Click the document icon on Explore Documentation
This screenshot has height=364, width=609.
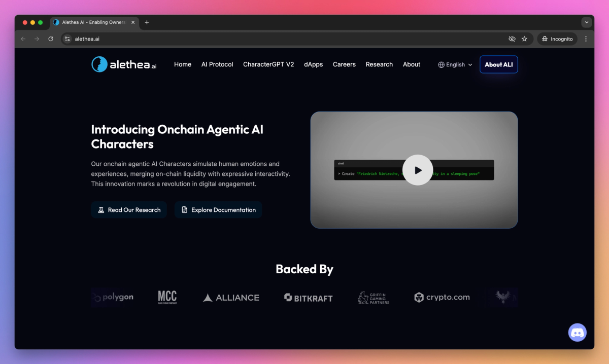click(x=184, y=210)
